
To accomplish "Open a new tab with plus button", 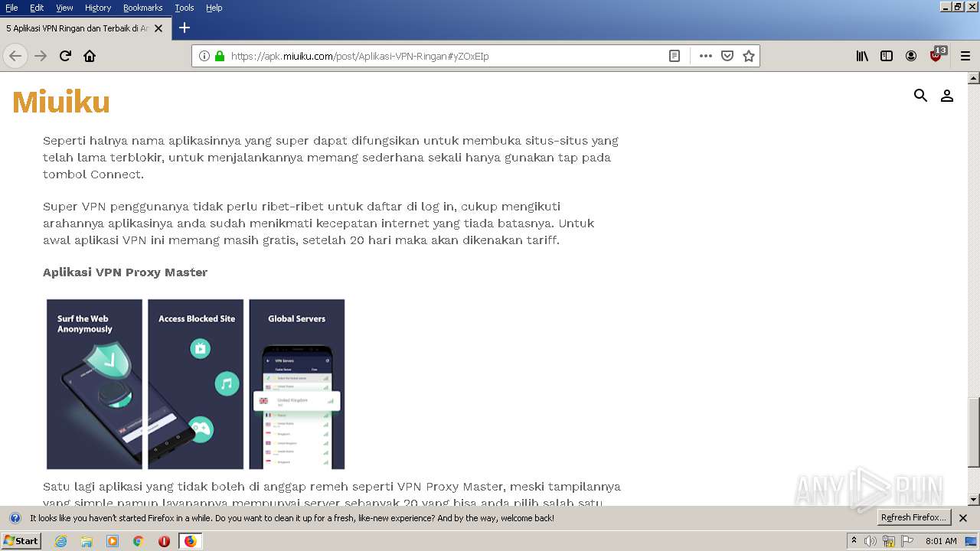I will [x=184, y=28].
